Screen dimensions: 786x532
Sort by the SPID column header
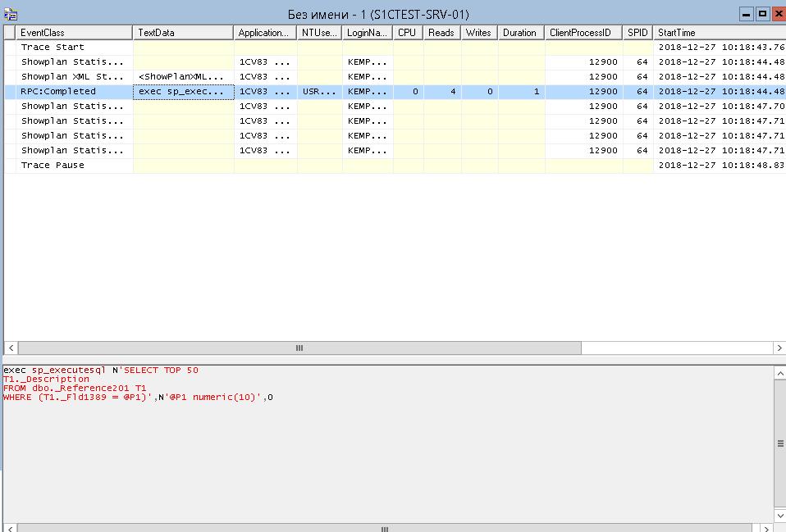pyautogui.click(x=637, y=32)
